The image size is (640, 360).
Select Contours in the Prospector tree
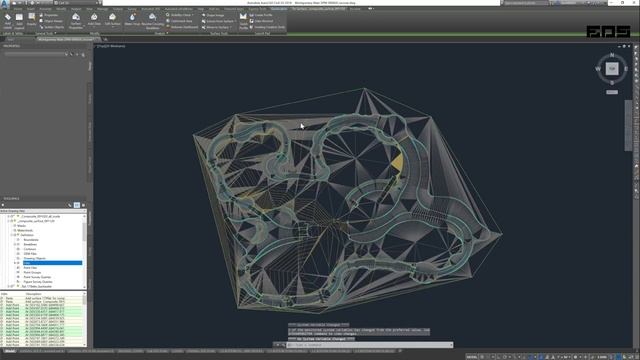click(29, 249)
